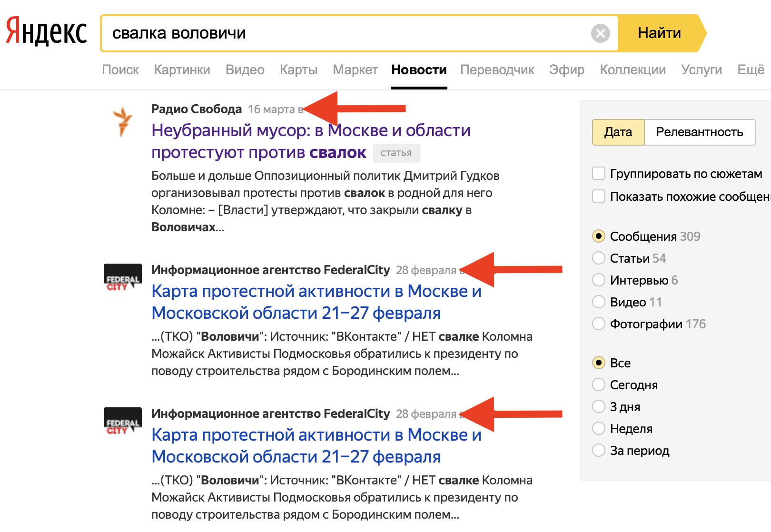Image resolution: width=771 pixels, height=532 pixels.
Task: Clear the search field with the X icon
Action: [601, 33]
